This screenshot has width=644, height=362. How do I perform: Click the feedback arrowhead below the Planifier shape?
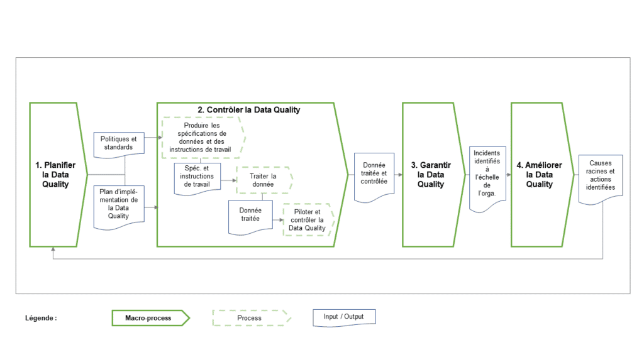tap(55, 250)
